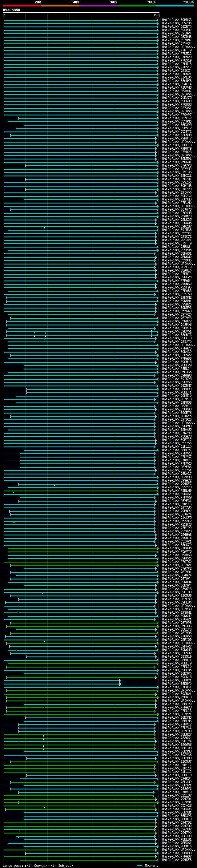197x868 pixels.
Task: Select hit label UniRef100_B2C5U7
Action: pos(176,761)
